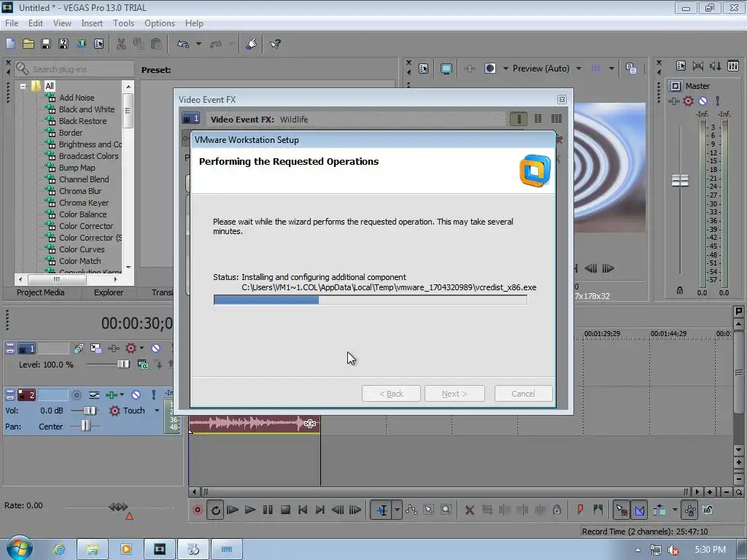The width and height of the screenshot is (747, 560).
Task: Switch to the Project Media tab
Action: coord(41,292)
